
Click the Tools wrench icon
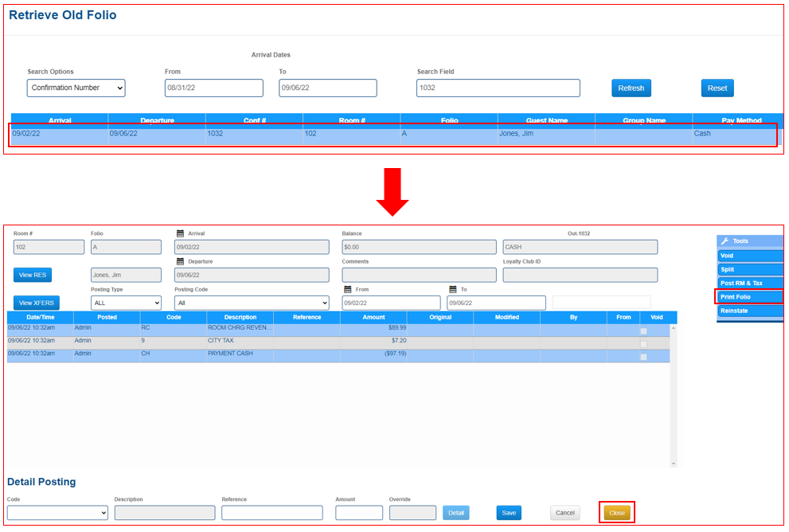pos(725,241)
